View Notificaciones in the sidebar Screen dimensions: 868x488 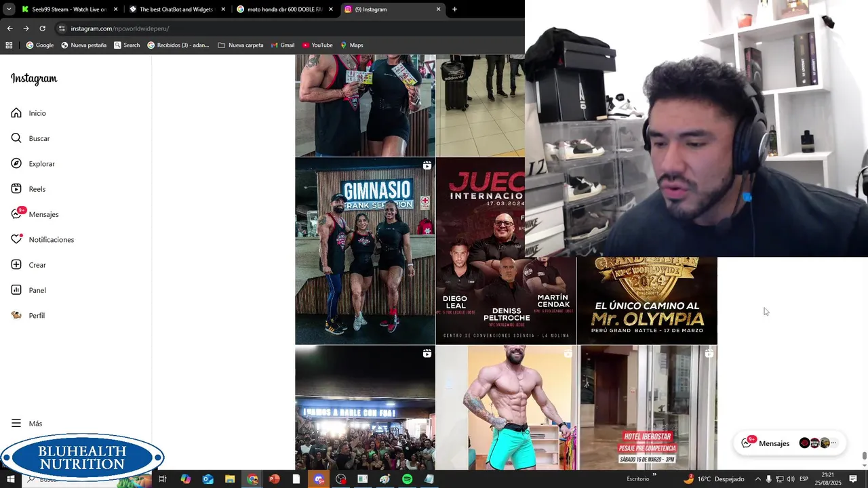tap(42, 240)
